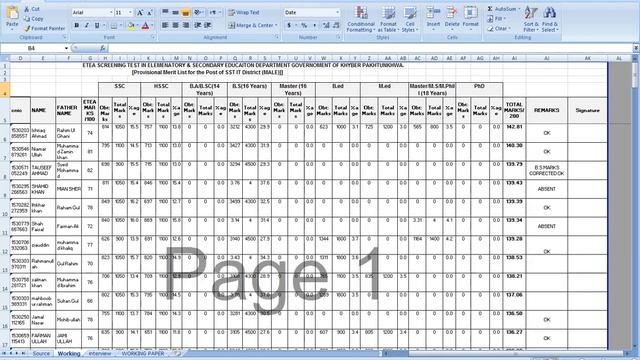Click inside the formula bar
Image resolution: width=640 pixels, height=360 pixels.
[x=369, y=48]
